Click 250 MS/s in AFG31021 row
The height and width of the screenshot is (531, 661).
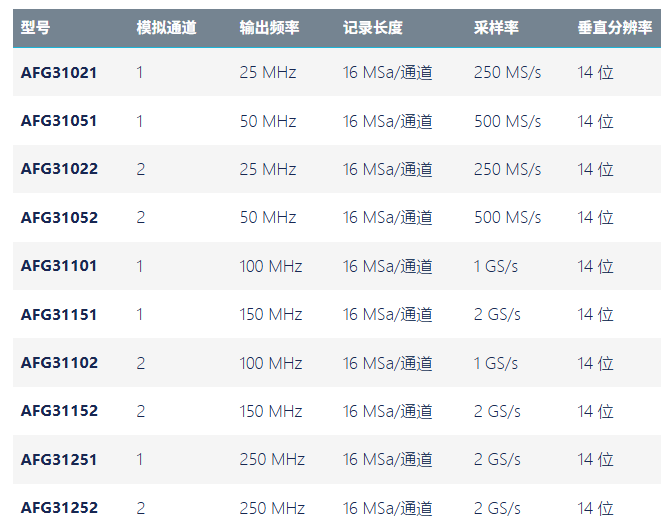tap(508, 72)
